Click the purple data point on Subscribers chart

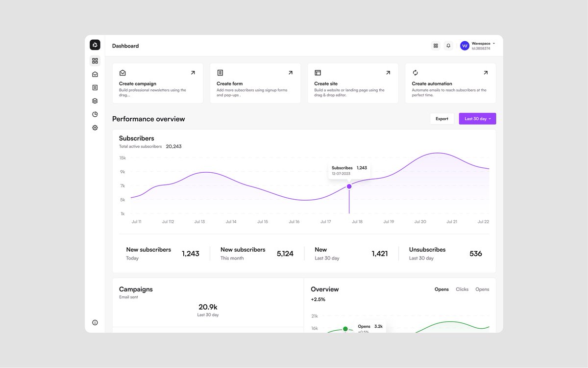pyautogui.click(x=349, y=186)
